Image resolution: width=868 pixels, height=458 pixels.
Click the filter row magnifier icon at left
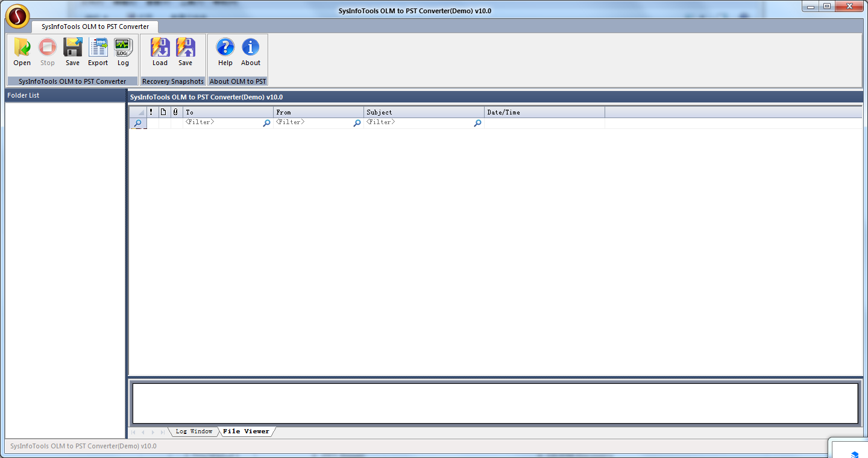pos(138,123)
